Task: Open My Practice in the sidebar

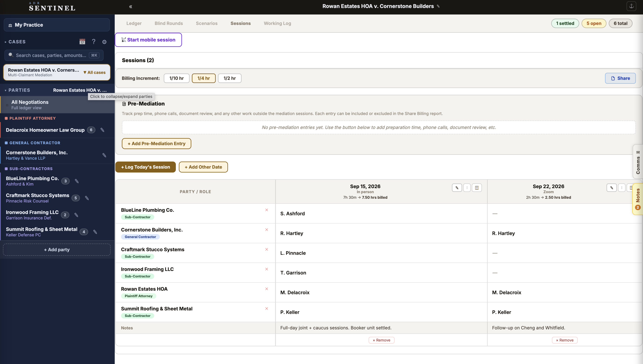Action: [x=57, y=25]
